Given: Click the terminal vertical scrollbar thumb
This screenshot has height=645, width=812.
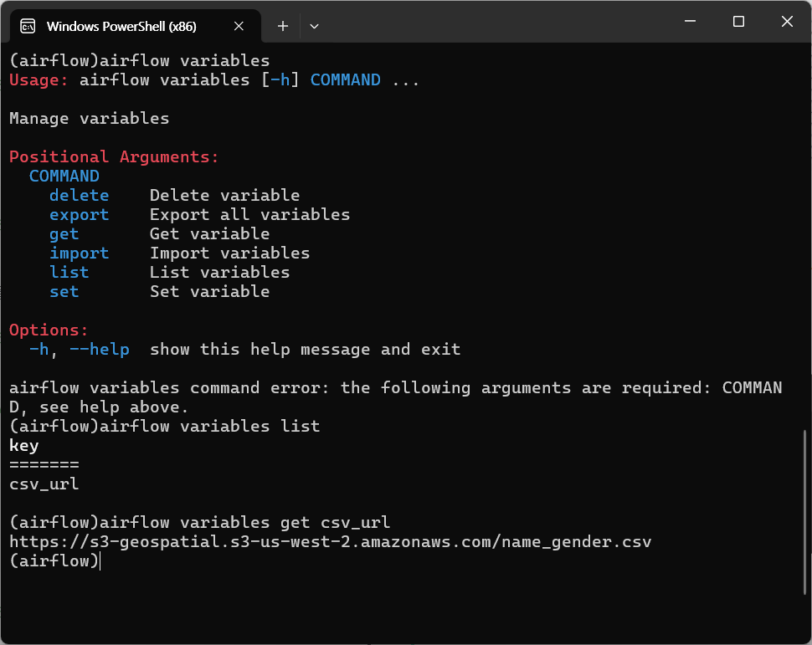Looking at the screenshot, I should tap(804, 511).
